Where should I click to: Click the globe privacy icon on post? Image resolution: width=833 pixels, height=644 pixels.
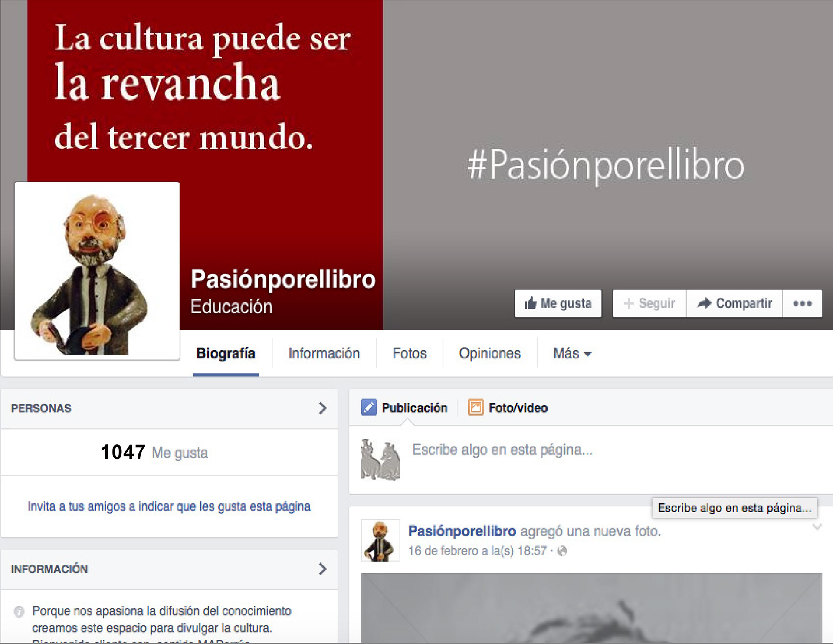562,551
